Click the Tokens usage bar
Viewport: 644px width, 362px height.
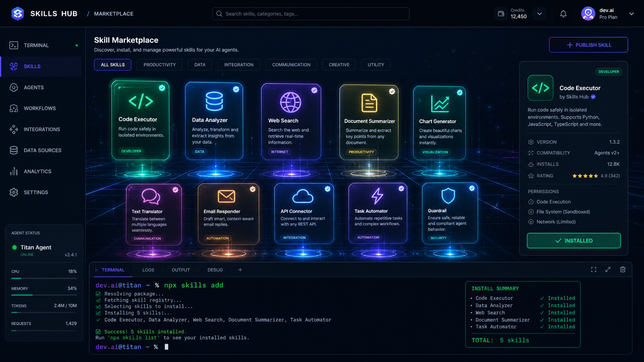click(x=44, y=313)
